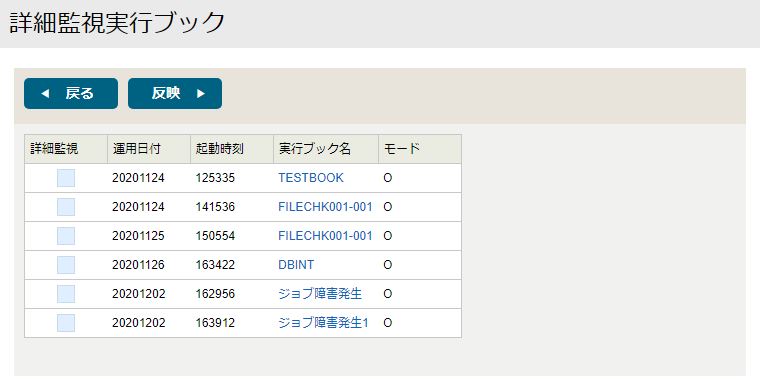Select date 20201125 cell
Viewport: 760px width, 379px height.
click(139, 236)
